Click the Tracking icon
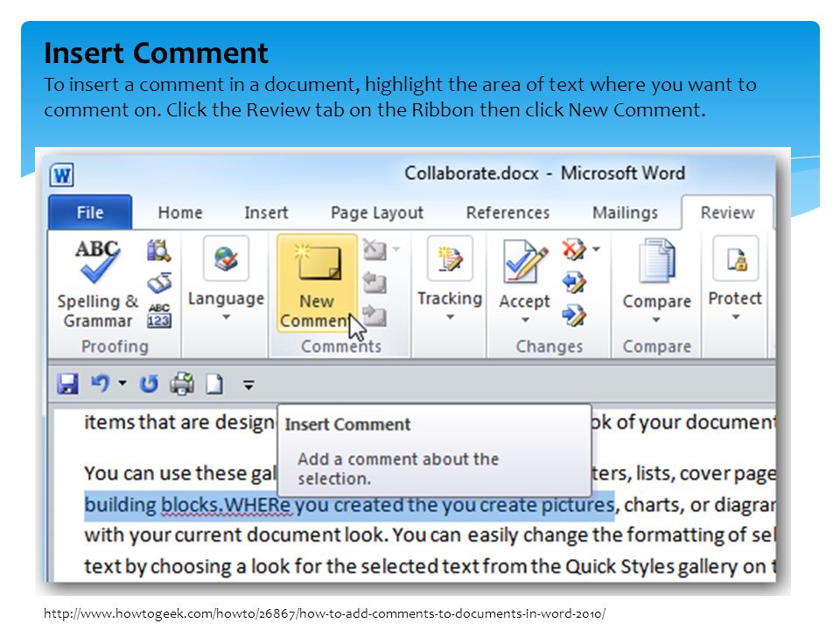The height and width of the screenshot is (630, 840). tap(450, 258)
